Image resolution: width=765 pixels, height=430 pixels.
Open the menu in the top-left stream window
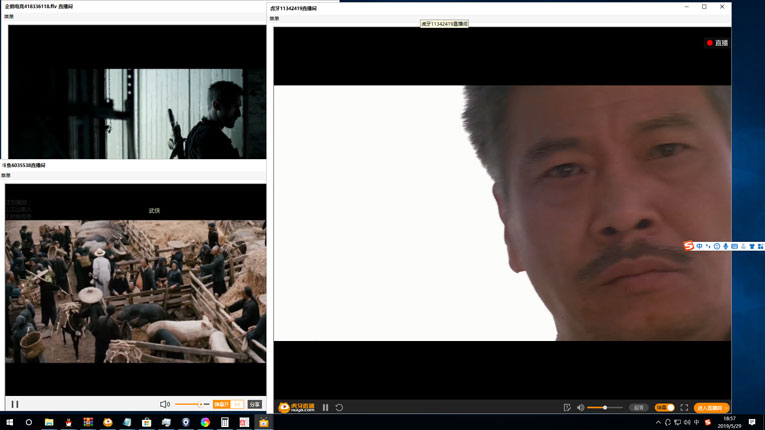(9, 16)
